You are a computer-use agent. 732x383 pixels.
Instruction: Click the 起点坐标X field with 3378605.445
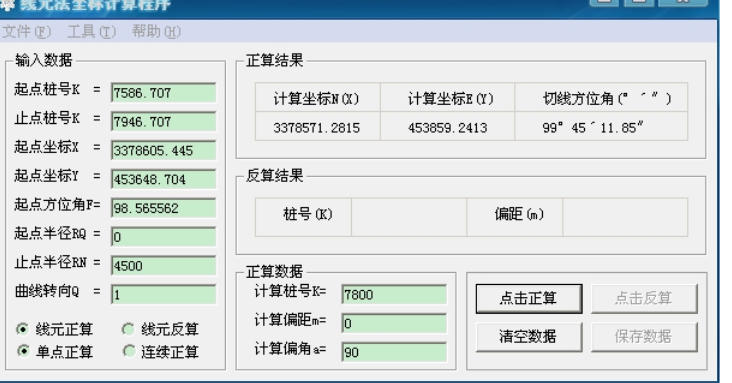[163, 151]
